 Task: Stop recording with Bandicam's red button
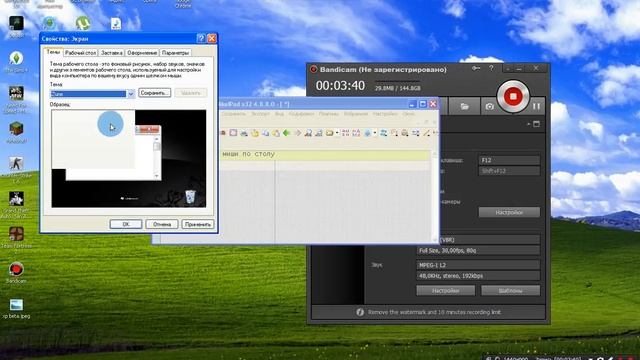(x=513, y=97)
